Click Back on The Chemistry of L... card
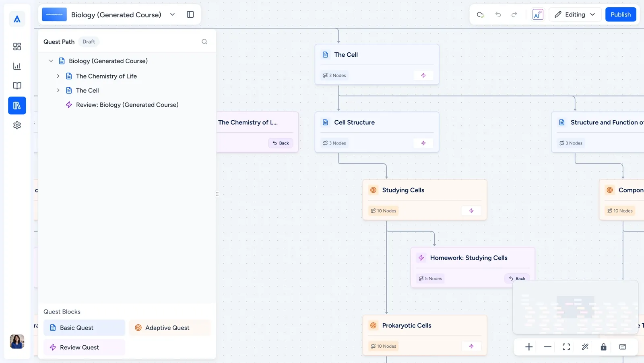This screenshot has width=644, height=363. coord(281,143)
